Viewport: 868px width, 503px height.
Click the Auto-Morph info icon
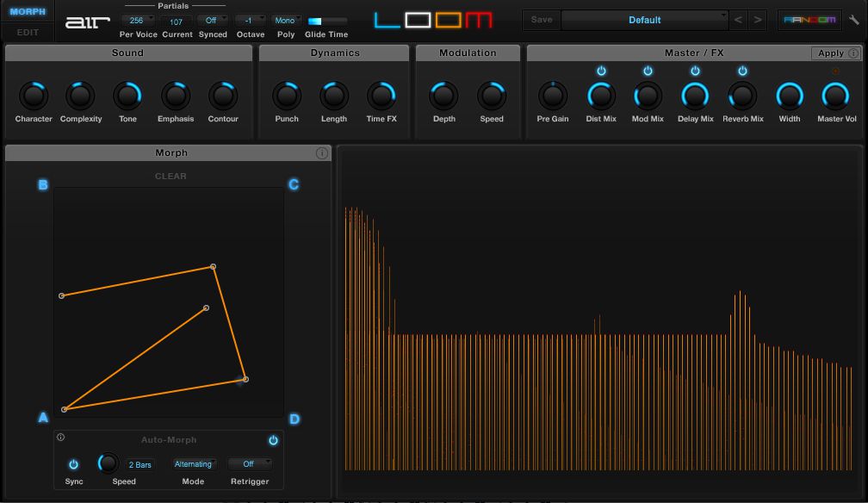61,437
